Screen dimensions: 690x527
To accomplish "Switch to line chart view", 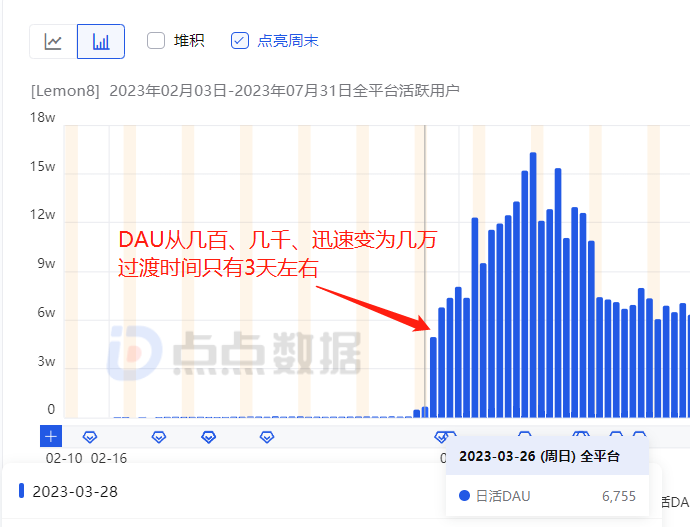I will tap(53, 42).
